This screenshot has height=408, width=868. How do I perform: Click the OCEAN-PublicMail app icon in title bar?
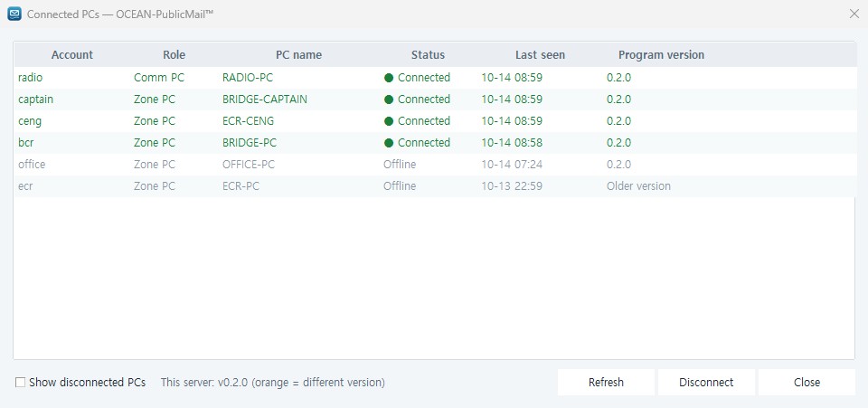click(14, 14)
